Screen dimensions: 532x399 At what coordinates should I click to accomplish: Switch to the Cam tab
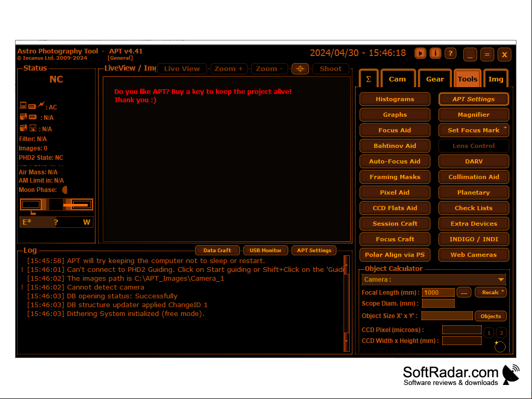point(397,79)
